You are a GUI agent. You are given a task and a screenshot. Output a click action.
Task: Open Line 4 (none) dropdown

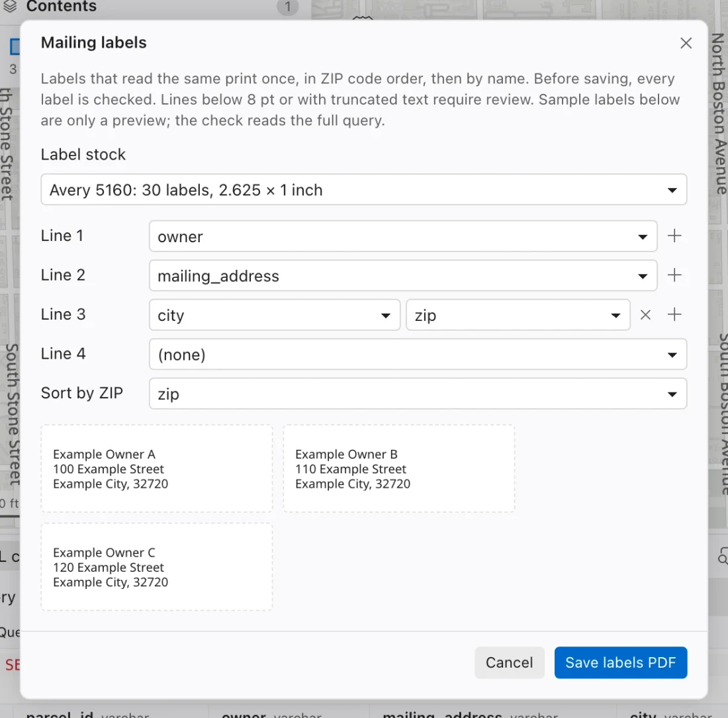click(418, 355)
